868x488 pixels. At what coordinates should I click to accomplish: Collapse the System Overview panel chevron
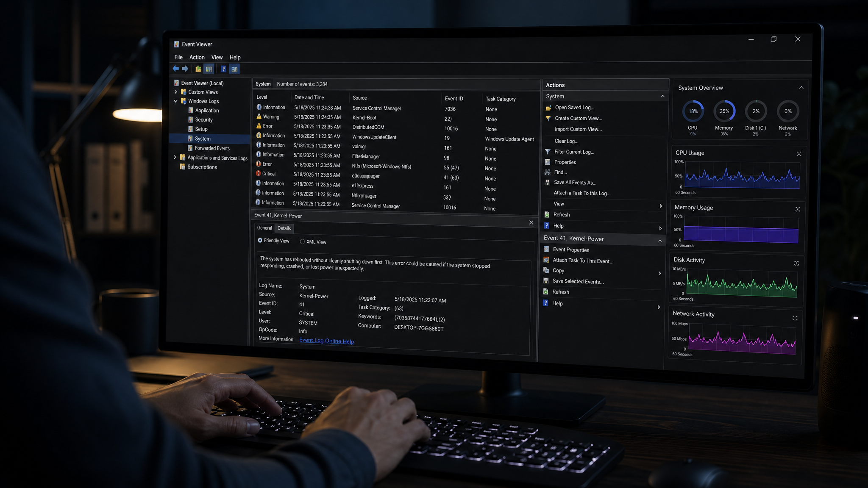(x=801, y=88)
